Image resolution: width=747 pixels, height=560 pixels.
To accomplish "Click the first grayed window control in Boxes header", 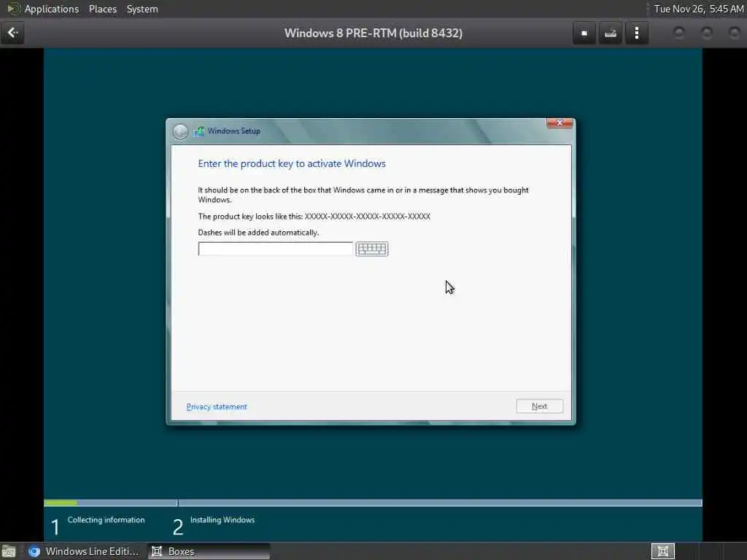I will 679,33.
